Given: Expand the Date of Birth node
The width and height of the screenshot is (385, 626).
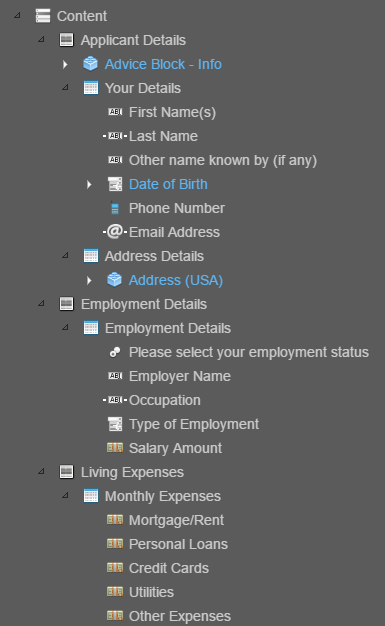Looking at the screenshot, I should pos(89,184).
